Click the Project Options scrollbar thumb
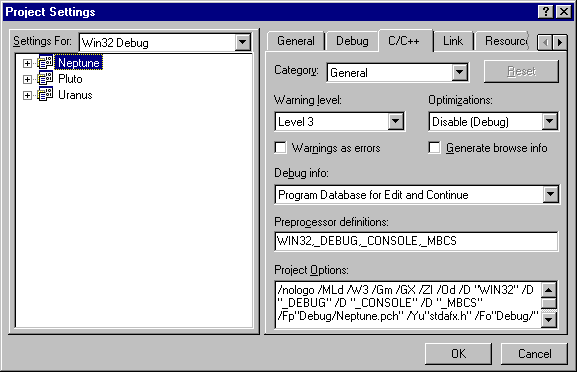Image resolution: width=577 pixels, height=372 pixels. (x=549, y=303)
